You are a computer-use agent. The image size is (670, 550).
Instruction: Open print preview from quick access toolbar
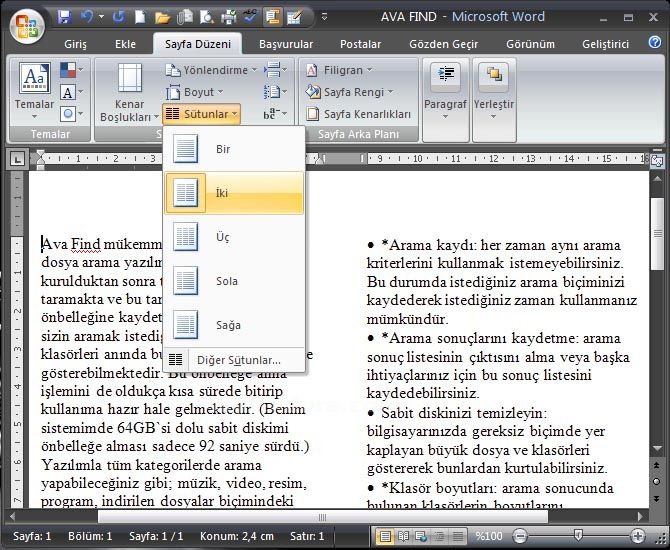[207, 17]
